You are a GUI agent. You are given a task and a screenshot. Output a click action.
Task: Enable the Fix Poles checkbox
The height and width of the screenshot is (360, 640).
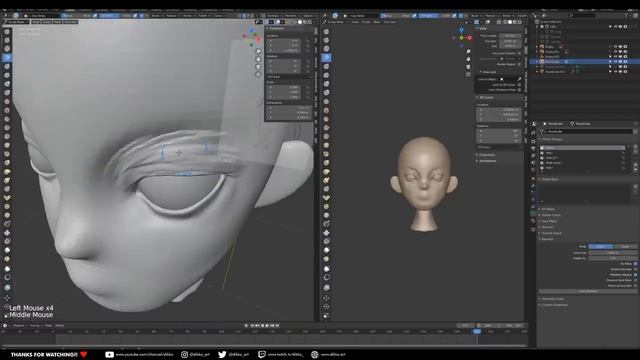(x=636, y=264)
